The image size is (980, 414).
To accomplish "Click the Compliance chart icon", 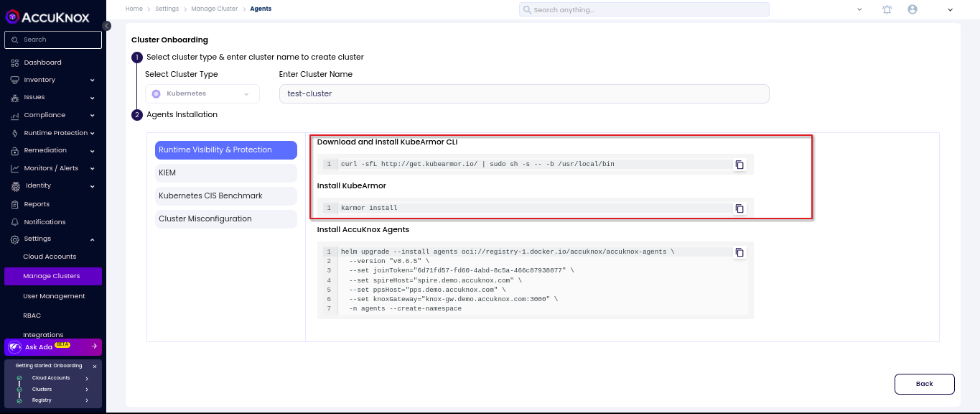I will coord(15,115).
